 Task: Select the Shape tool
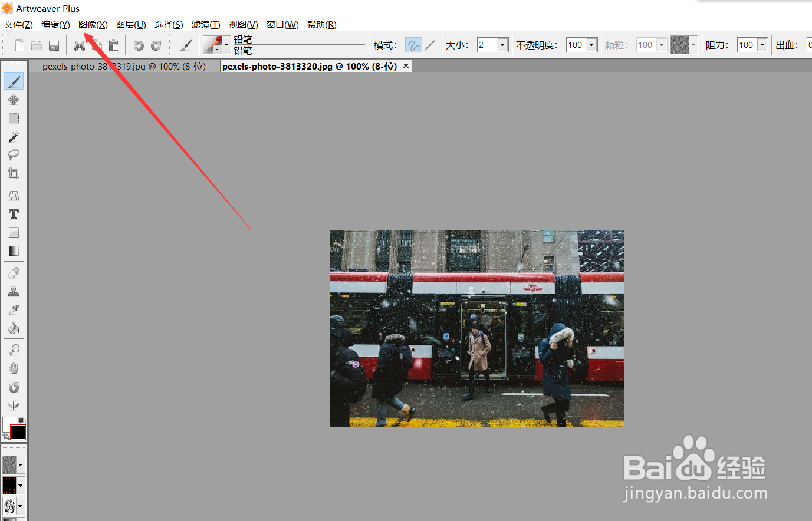[x=14, y=233]
